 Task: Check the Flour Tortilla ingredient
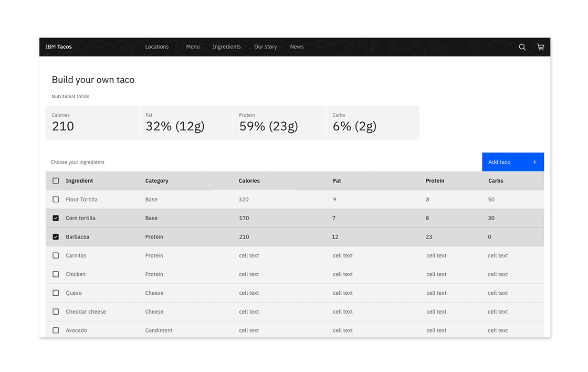[56, 199]
